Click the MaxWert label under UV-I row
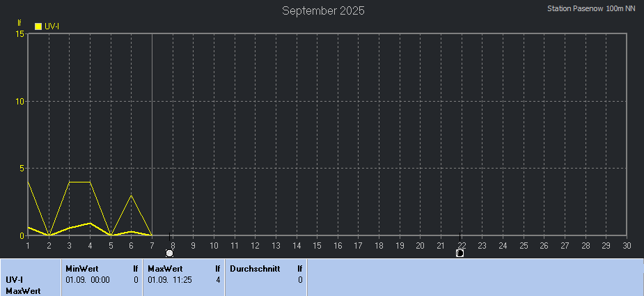 [23, 291]
